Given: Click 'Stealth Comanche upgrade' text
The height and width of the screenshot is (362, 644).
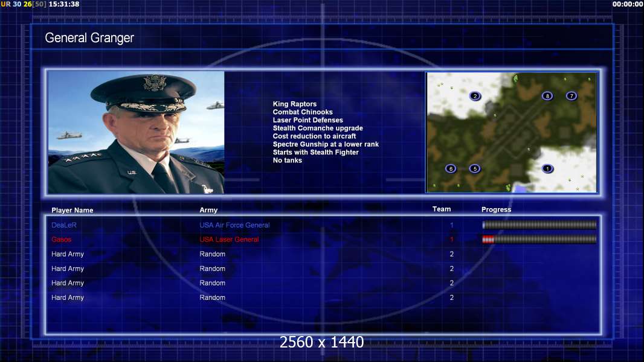Looking at the screenshot, I should click(x=318, y=128).
